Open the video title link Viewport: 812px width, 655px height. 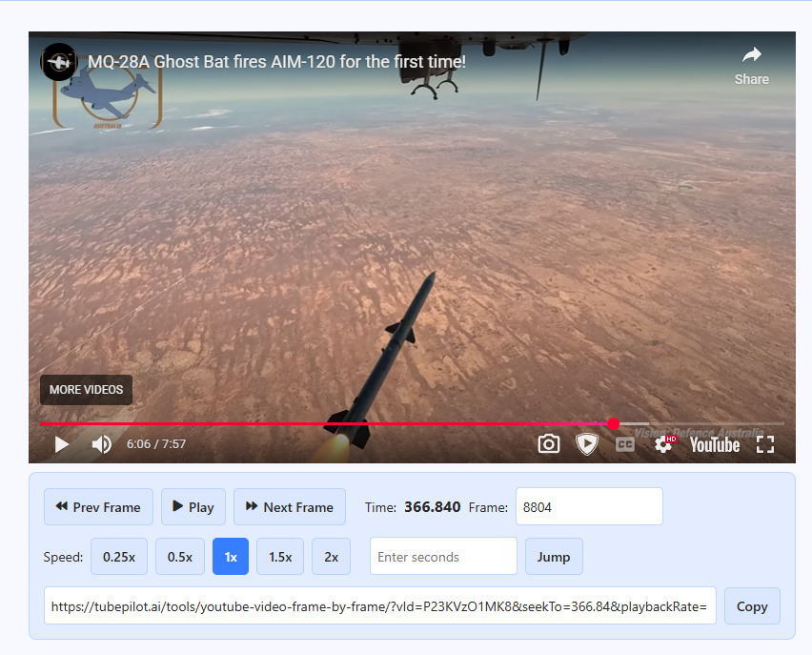point(276,62)
